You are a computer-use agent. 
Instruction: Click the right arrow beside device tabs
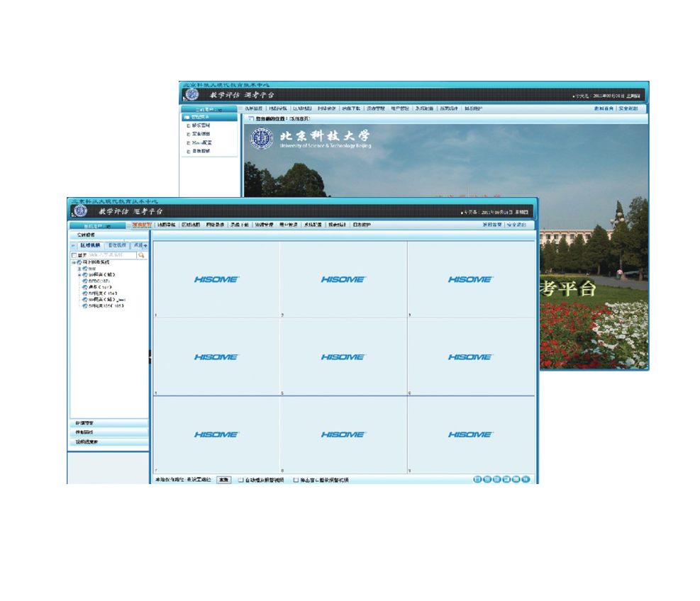coord(145,245)
